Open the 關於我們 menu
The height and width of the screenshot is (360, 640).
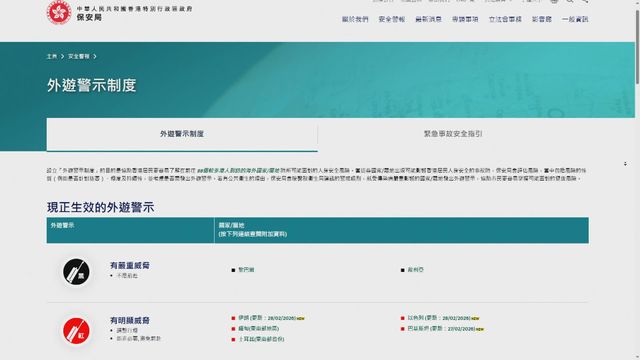coord(355,19)
